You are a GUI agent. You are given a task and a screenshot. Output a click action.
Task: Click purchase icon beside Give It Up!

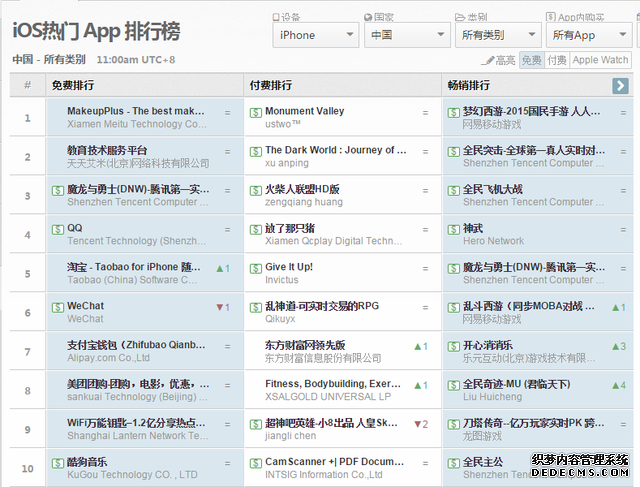click(x=256, y=269)
